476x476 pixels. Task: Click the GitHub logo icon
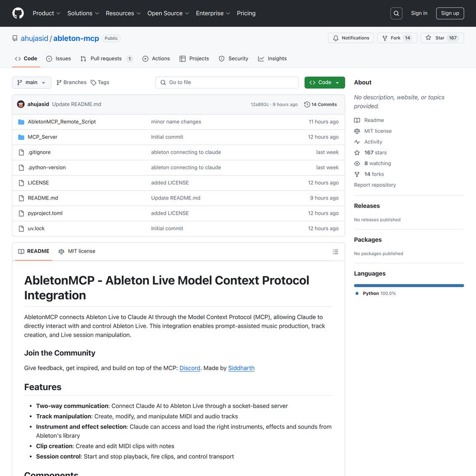(x=18, y=13)
